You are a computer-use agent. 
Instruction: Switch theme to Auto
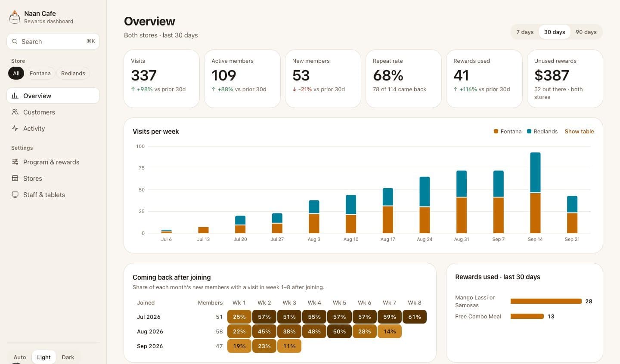(20, 357)
